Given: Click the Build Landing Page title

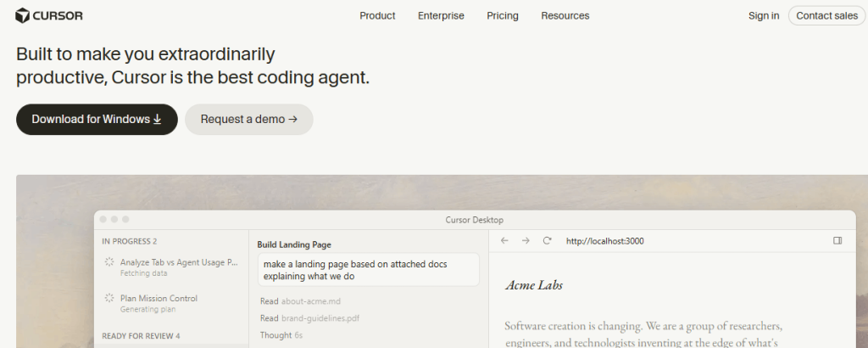Looking at the screenshot, I should [294, 244].
